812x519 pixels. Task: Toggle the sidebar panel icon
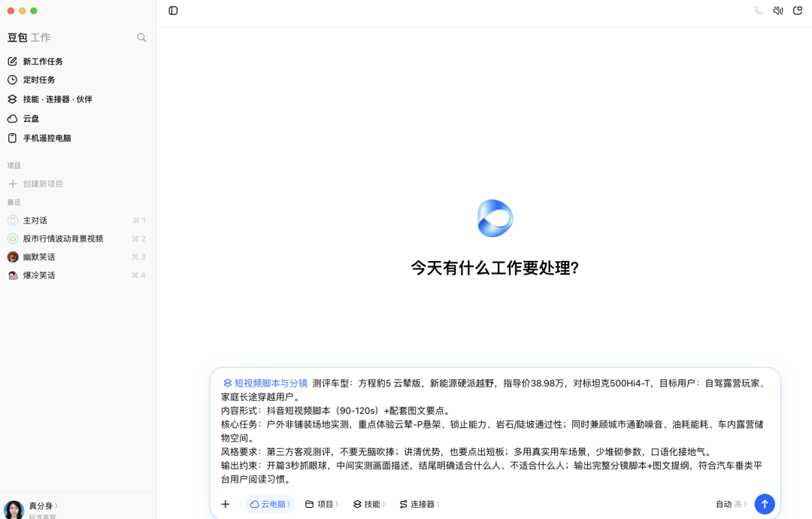click(173, 11)
